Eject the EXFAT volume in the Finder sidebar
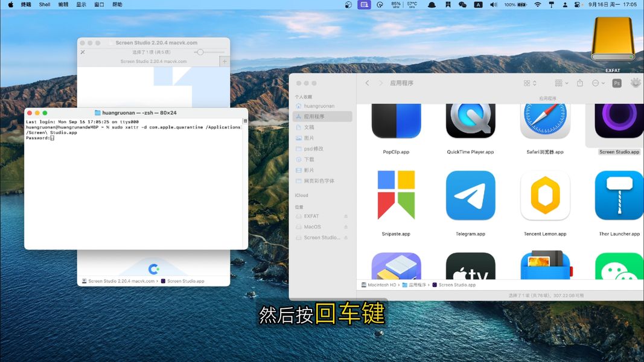The height and width of the screenshot is (362, 644). point(346,217)
